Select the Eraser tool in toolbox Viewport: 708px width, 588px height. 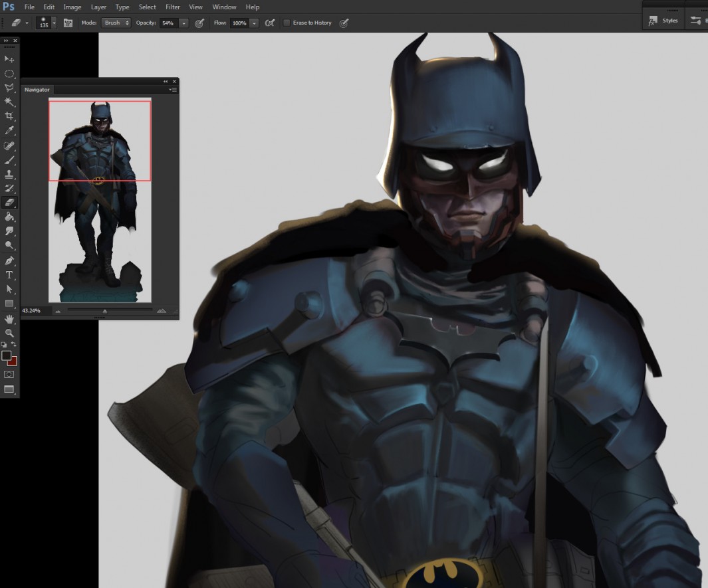[9, 203]
